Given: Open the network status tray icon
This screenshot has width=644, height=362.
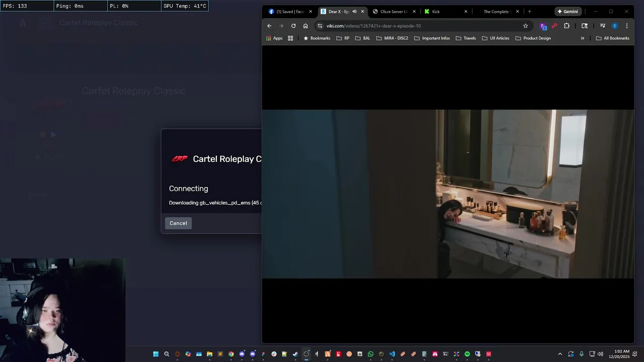Looking at the screenshot, I should pyautogui.click(x=592, y=354).
